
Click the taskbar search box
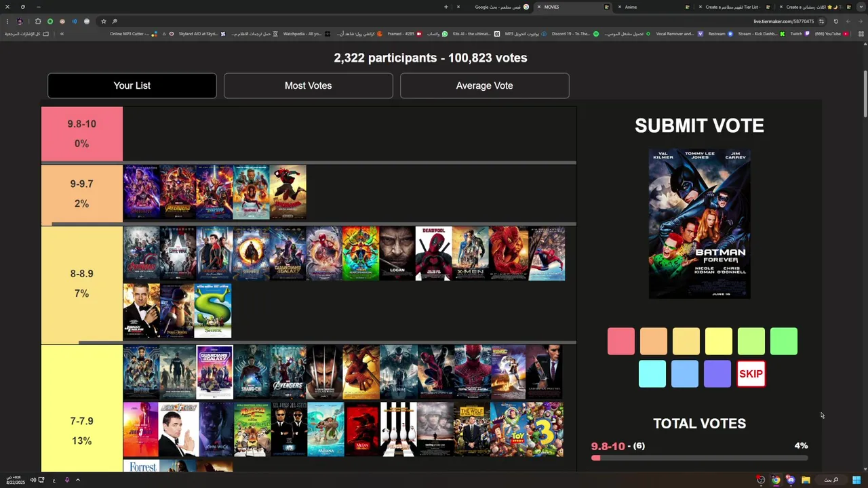[x=831, y=480]
